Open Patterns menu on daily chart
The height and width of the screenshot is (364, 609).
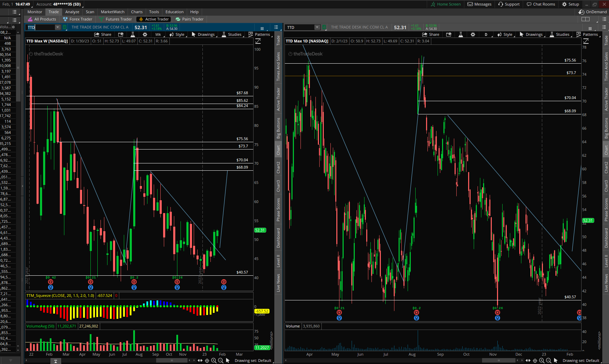[587, 34]
